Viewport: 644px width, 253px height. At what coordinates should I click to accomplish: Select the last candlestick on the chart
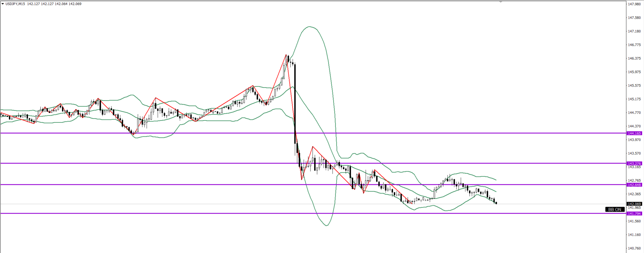tap(496, 203)
